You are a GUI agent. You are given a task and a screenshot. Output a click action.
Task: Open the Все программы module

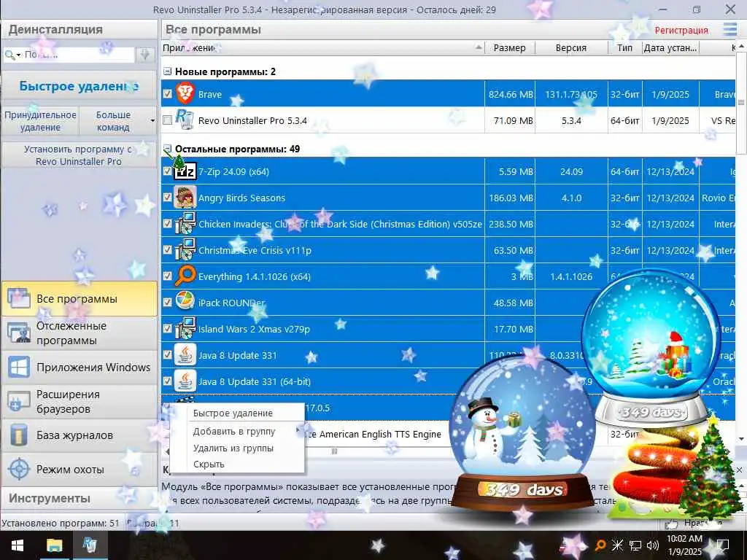[x=79, y=298]
